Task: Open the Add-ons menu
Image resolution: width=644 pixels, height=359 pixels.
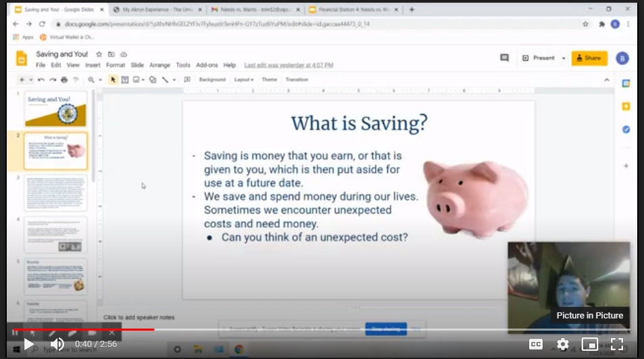Action: point(207,65)
